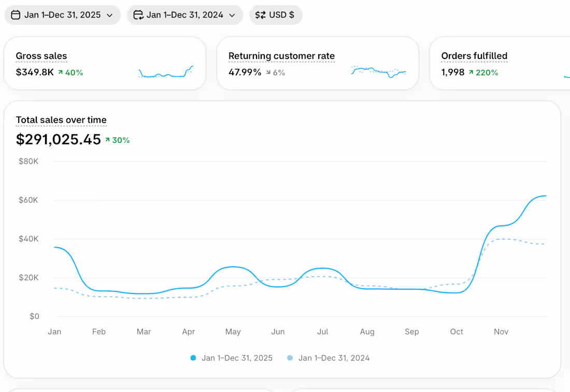This screenshot has height=392, width=570.
Task: Click the gray down arrow beside 6%
Action: pyautogui.click(x=268, y=72)
